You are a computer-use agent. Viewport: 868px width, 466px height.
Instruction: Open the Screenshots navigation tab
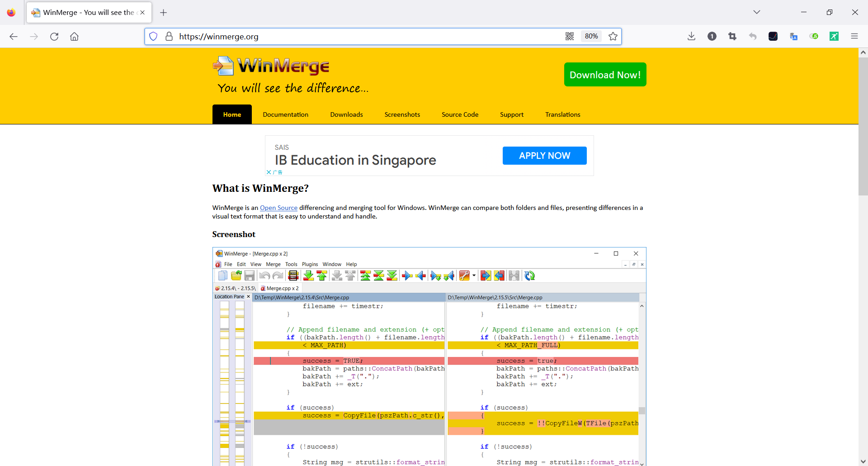(402, 114)
